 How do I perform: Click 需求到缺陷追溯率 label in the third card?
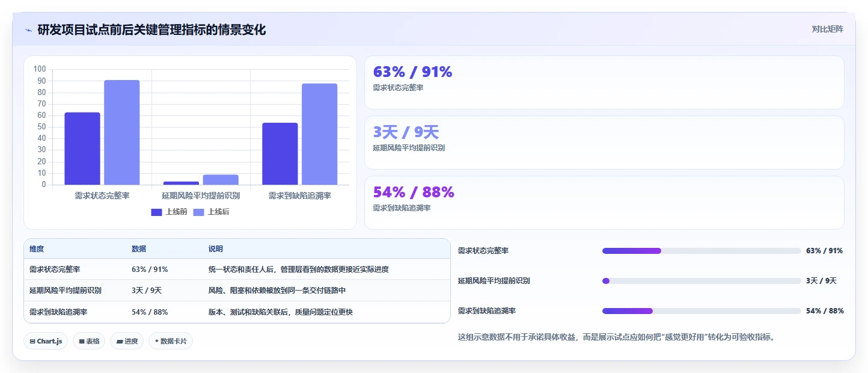(402, 208)
